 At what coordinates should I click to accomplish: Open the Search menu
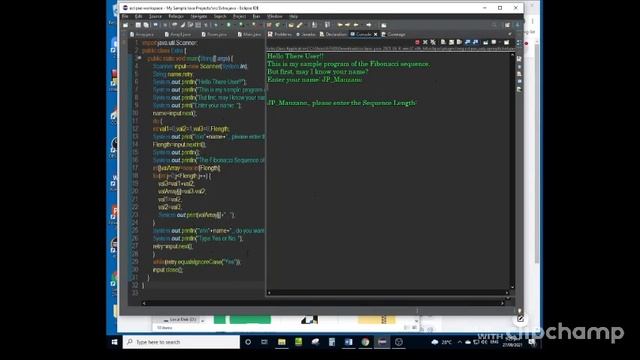click(220, 16)
